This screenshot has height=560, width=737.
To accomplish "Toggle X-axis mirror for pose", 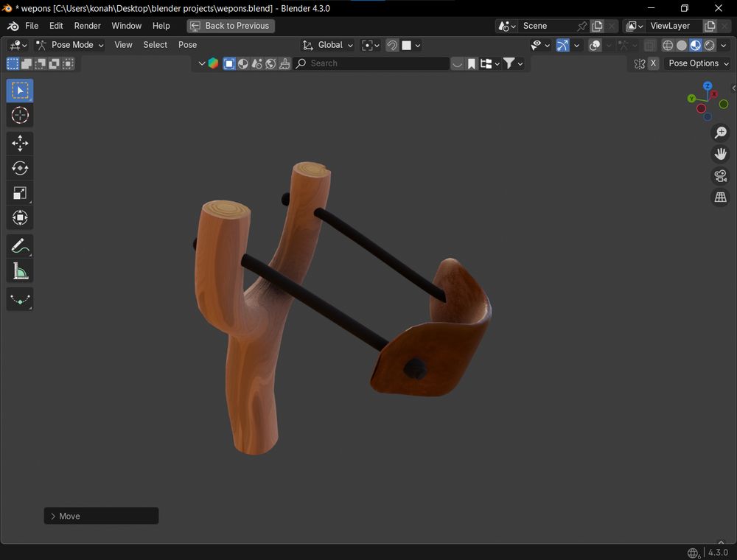I will (653, 63).
